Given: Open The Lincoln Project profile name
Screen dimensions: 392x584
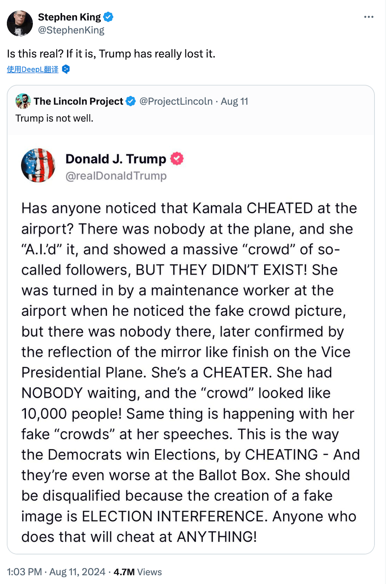Looking at the screenshot, I should pos(78,101).
